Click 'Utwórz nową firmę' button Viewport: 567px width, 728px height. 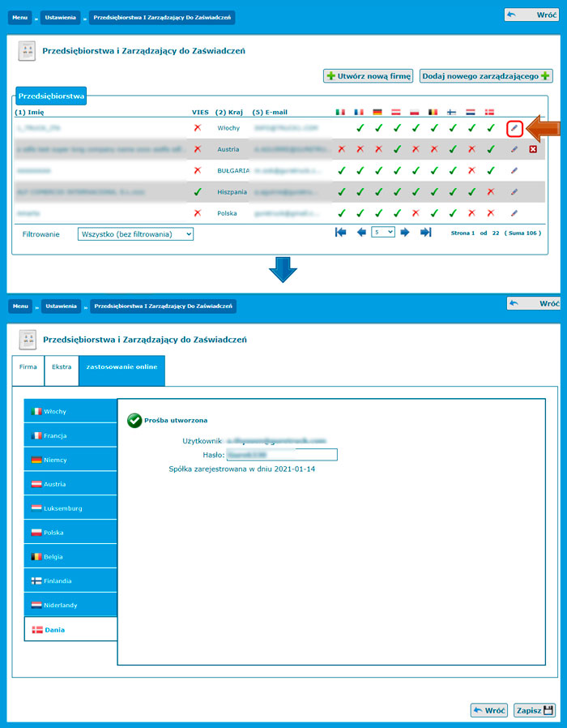pyautogui.click(x=368, y=76)
